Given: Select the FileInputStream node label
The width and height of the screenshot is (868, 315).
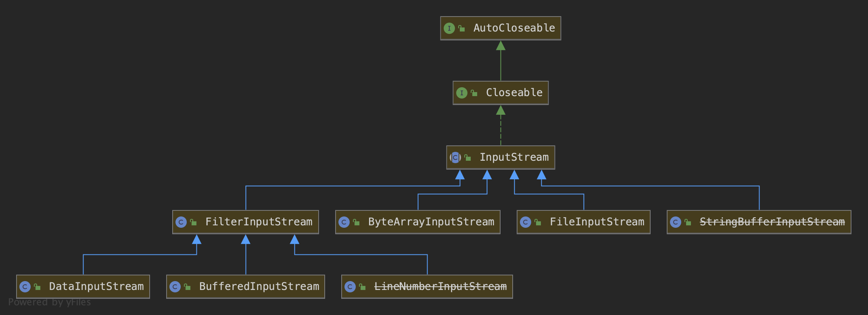Looking at the screenshot, I should click(597, 222).
